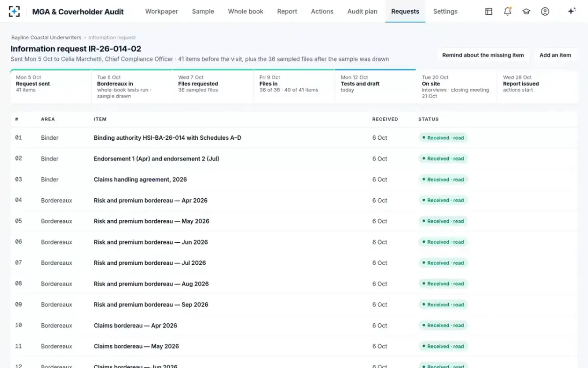Open Risk and premium bordereau — Apr 2026

pyautogui.click(x=150, y=200)
